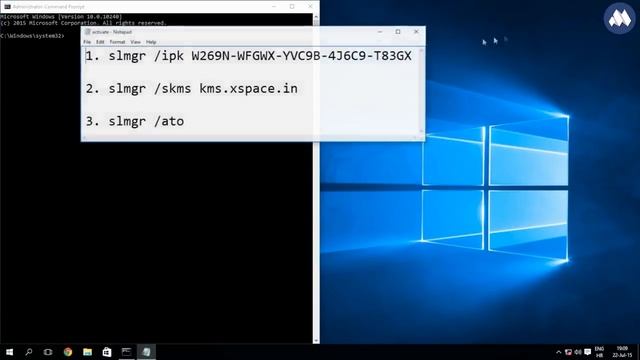Viewport: 640px width, 360px height.
Task: Click Command Prompt scrollbar down arrow
Action: click(x=316, y=340)
